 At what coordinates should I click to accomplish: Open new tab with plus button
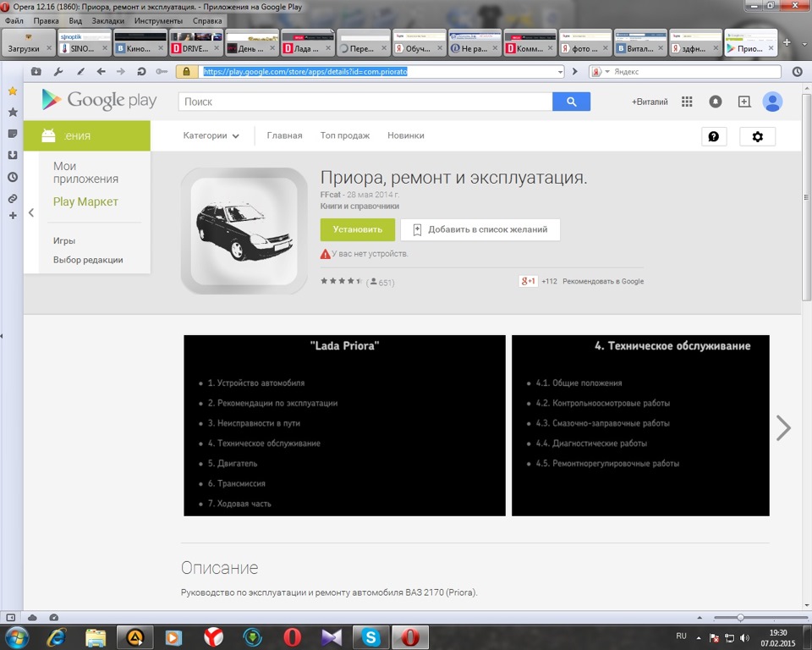pyautogui.click(x=787, y=42)
